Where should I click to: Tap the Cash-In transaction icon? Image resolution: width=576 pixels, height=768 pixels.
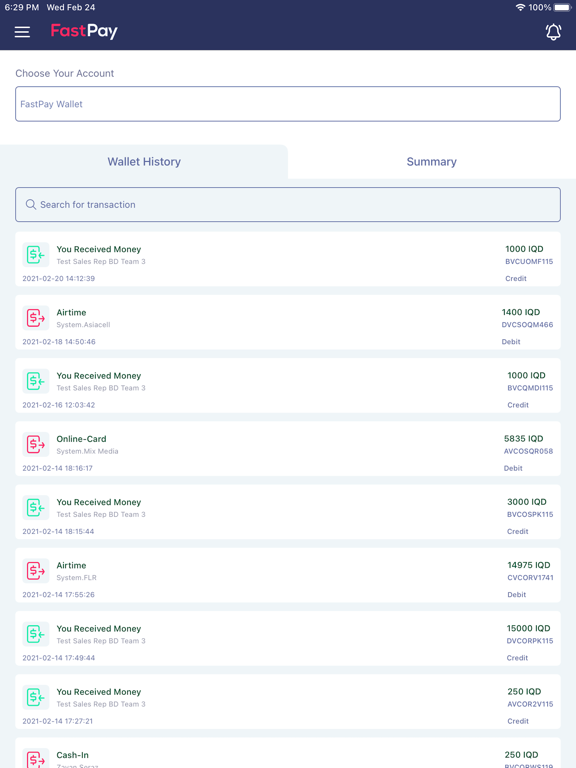[x=36, y=758]
